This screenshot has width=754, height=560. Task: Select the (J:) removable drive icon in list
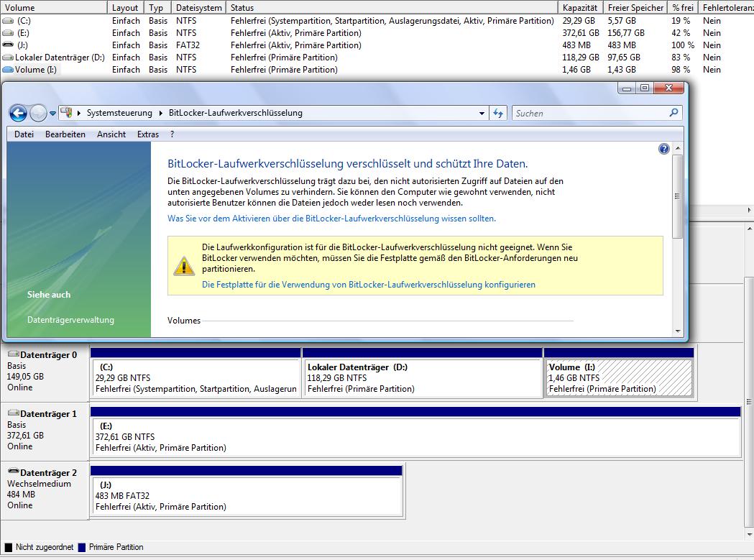point(8,45)
